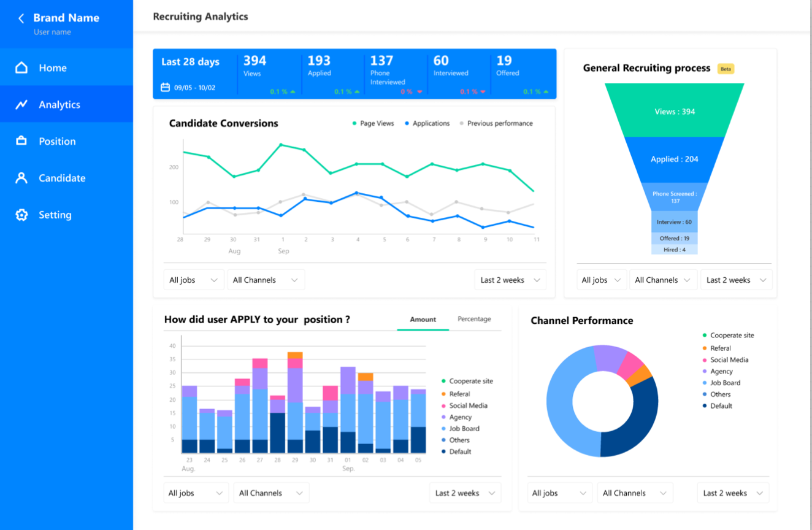Click the Analytics line-chart icon in sidebar

point(21,104)
